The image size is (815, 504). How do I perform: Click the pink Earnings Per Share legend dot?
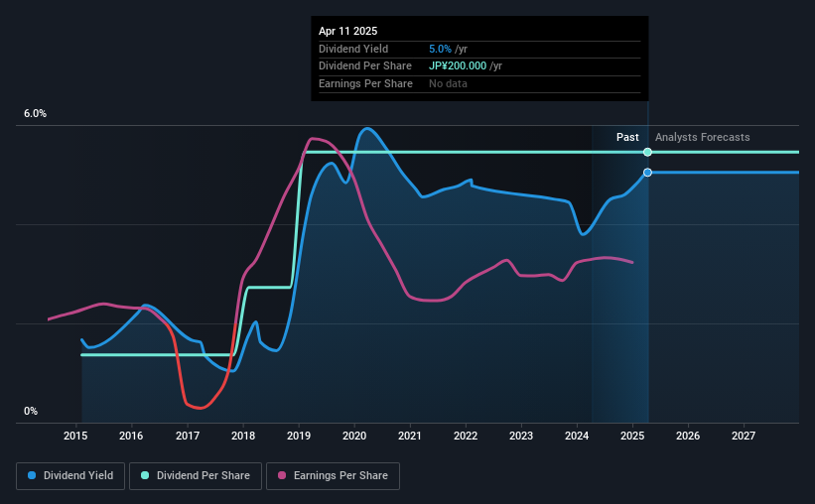[282, 475]
